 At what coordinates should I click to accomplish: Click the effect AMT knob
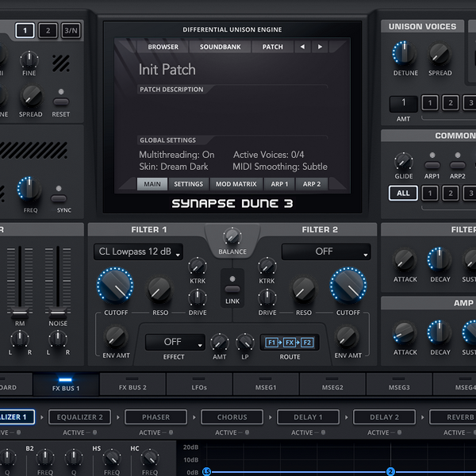(220, 343)
